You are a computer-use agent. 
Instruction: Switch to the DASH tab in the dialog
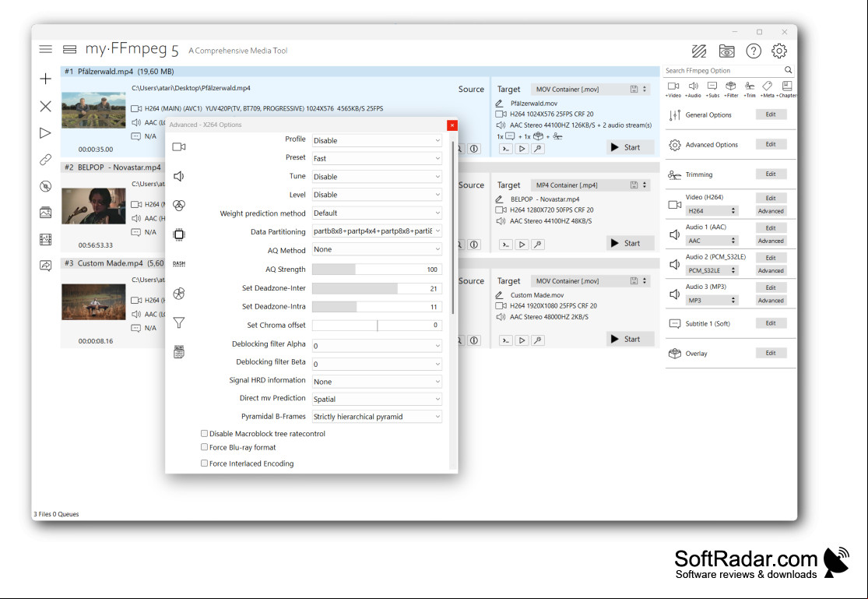pos(179,264)
